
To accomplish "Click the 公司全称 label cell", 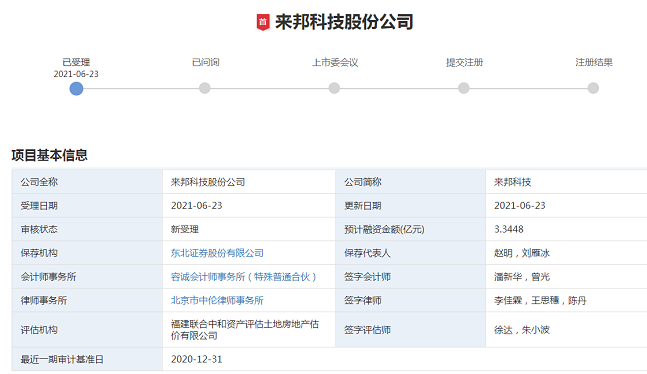I will [87, 182].
